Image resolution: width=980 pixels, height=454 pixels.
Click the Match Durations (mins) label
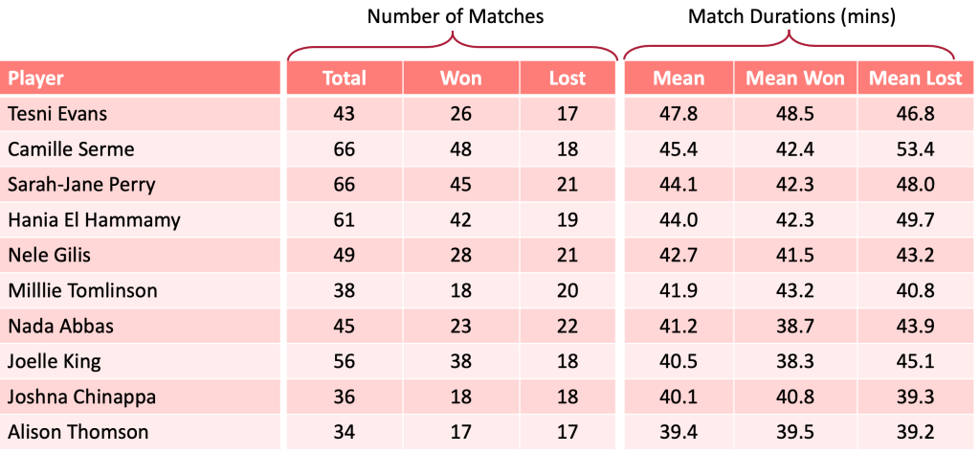(x=792, y=16)
